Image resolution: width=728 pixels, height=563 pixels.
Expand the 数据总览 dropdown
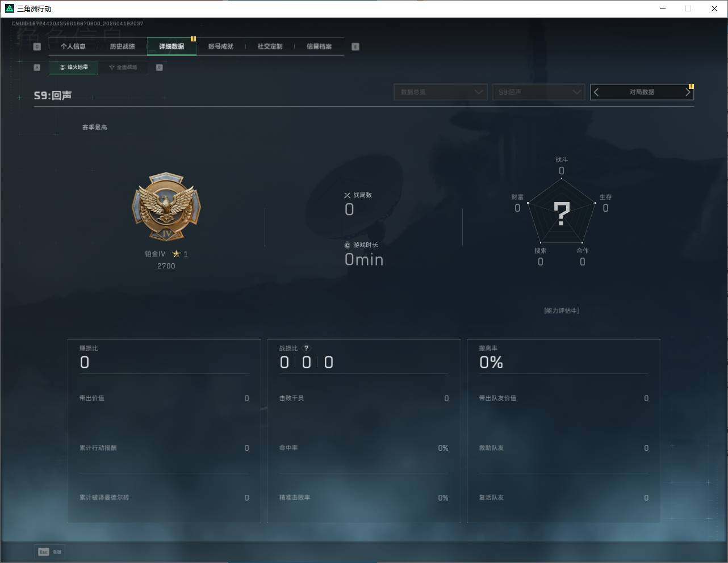pyautogui.click(x=441, y=92)
